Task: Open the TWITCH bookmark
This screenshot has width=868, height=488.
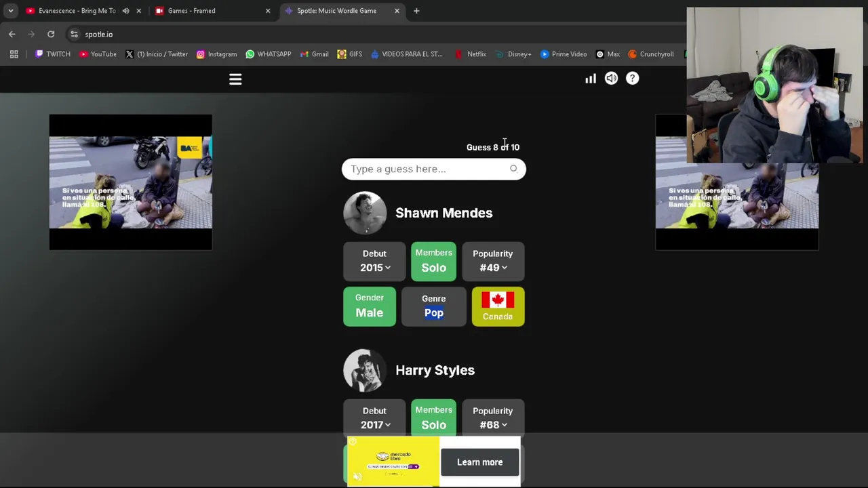Action: pos(52,54)
